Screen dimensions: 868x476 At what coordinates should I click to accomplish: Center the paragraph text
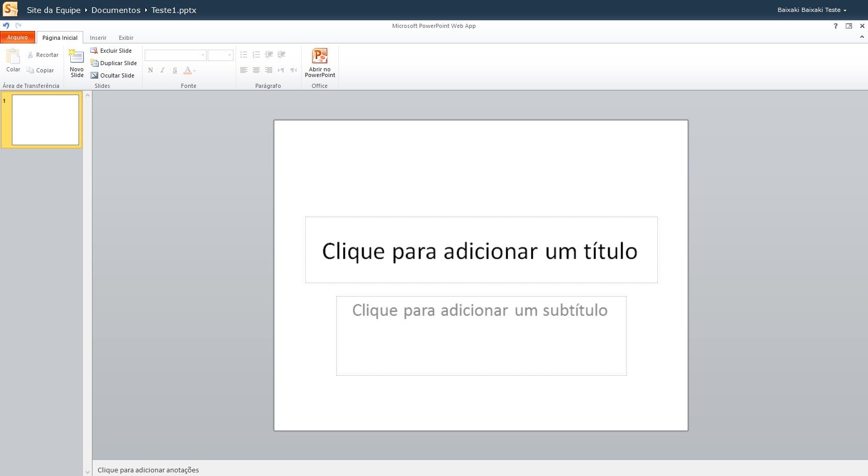(x=256, y=70)
